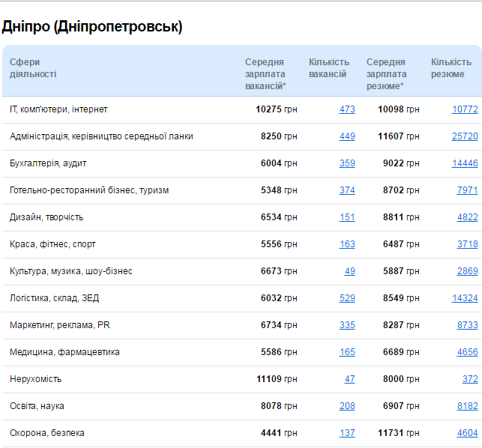The image size is (482, 448).
Task: Click the '11731 грн' resume salary for Охорона
Action: coord(398,433)
